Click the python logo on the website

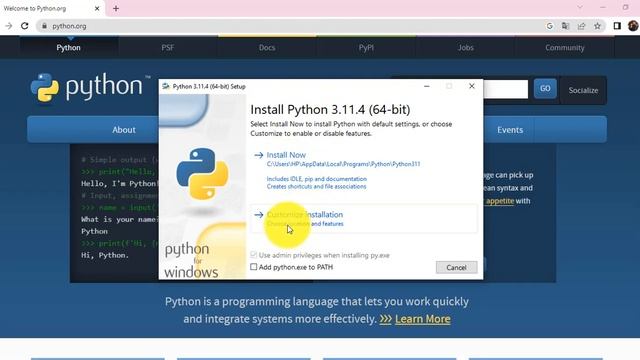pyautogui.click(x=91, y=87)
